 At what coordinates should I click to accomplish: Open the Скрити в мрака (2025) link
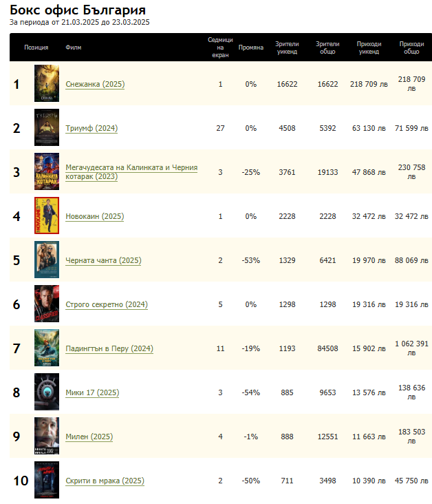pos(105,481)
